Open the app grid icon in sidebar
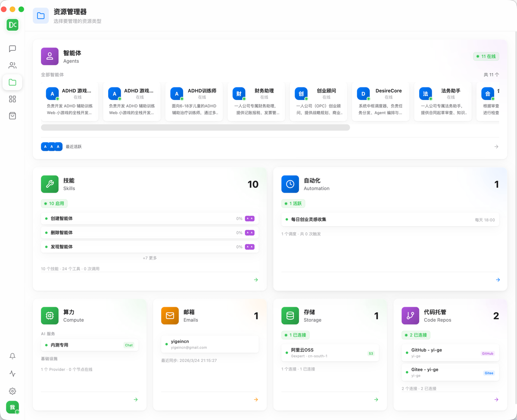 (12, 99)
